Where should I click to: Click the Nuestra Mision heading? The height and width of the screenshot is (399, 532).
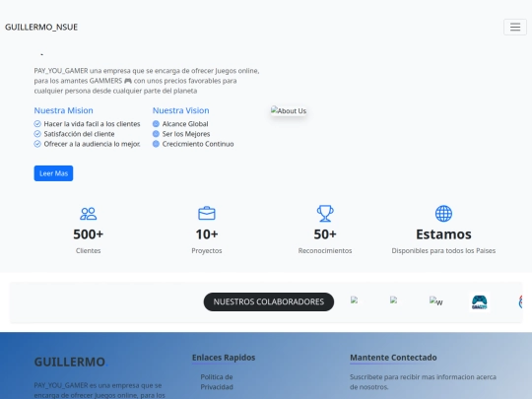(x=63, y=110)
